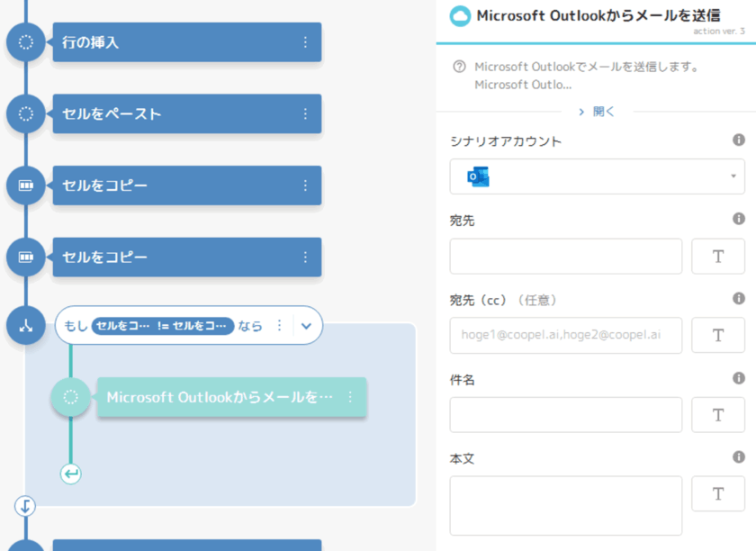Click the T button beside the 本文 field
Screen dimensions: 756x551
pyautogui.click(x=717, y=493)
